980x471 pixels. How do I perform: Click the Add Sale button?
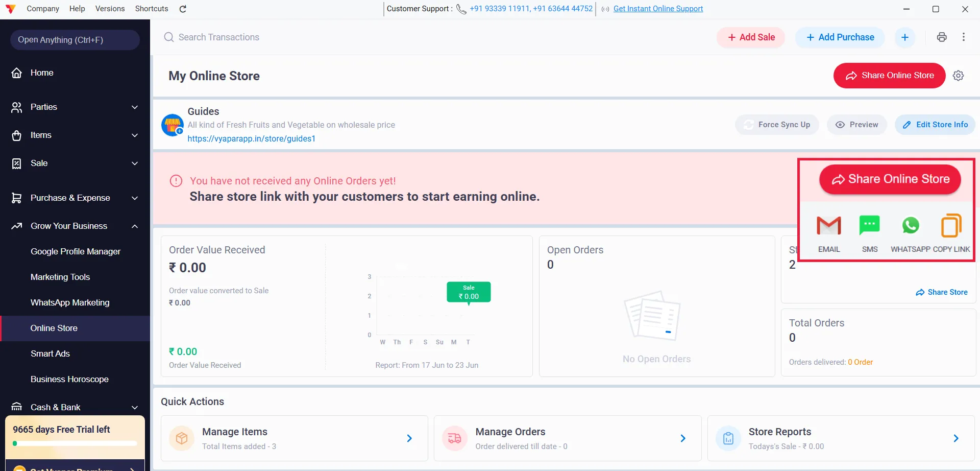(x=751, y=37)
